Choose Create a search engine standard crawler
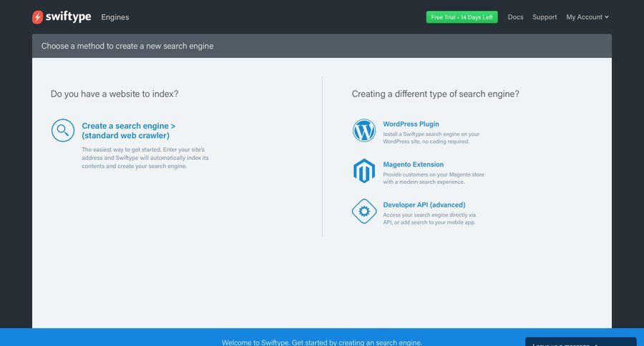 pyautogui.click(x=129, y=131)
